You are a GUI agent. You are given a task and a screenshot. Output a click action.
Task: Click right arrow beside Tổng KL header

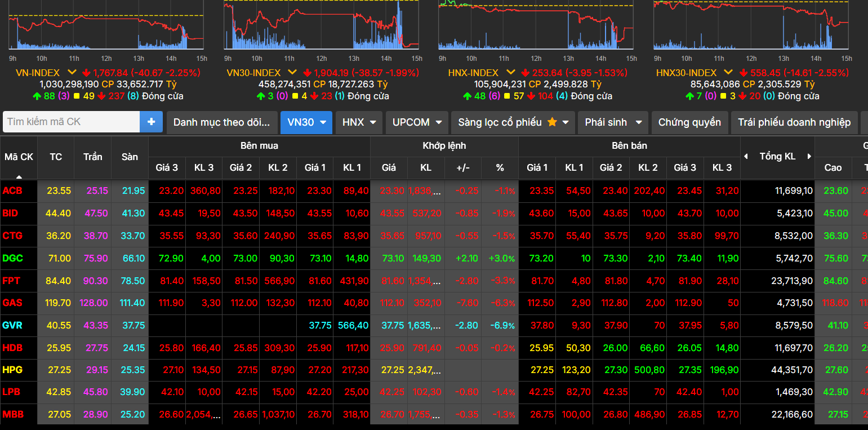[809, 157]
